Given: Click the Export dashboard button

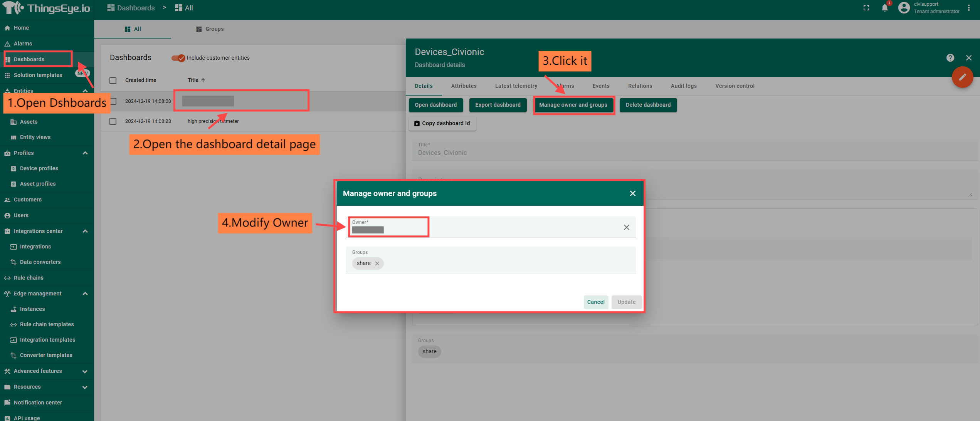Looking at the screenshot, I should tap(498, 105).
